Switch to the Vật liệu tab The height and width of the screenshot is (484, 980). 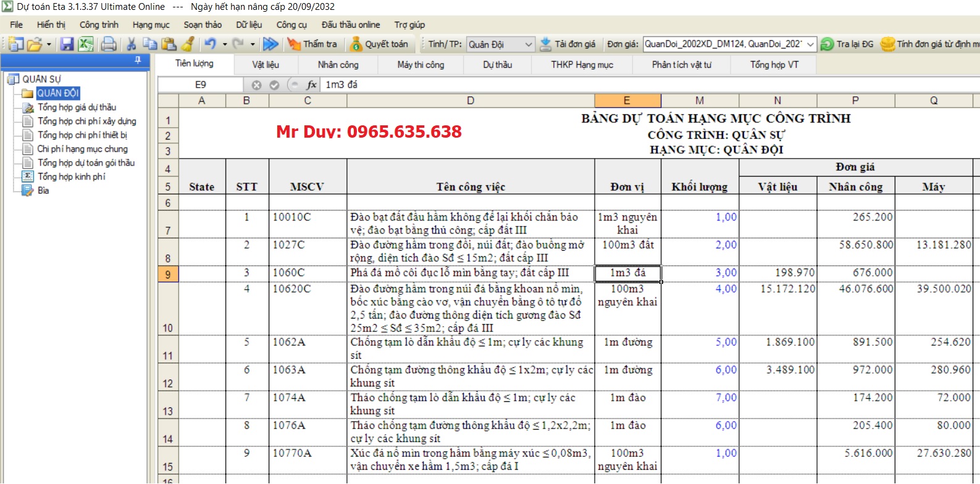(266, 65)
